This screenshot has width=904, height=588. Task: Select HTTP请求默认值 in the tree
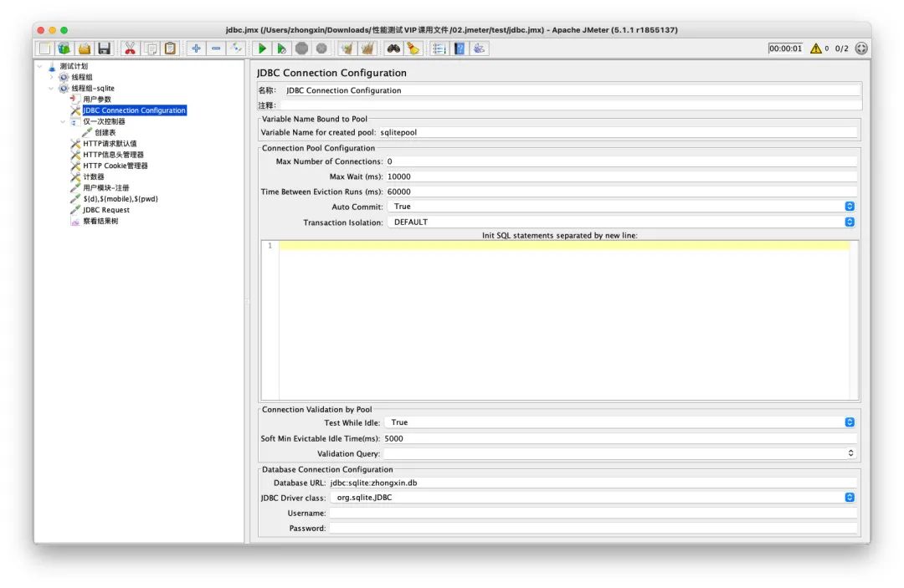point(110,143)
